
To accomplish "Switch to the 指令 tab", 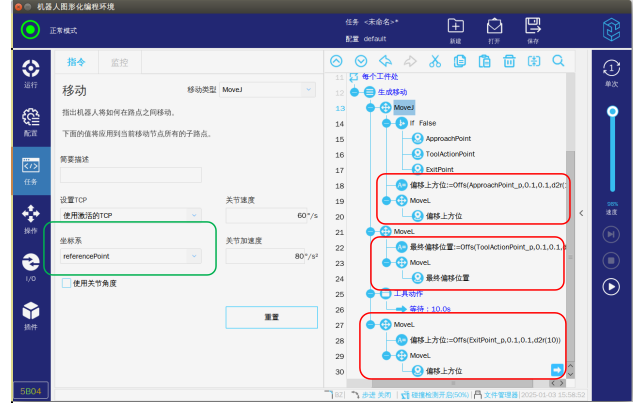I will tap(76, 62).
